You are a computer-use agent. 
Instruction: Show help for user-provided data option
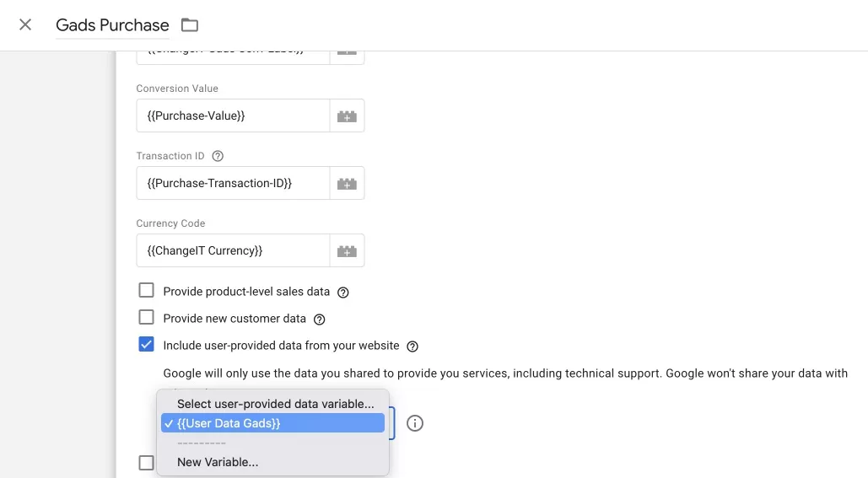point(412,346)
